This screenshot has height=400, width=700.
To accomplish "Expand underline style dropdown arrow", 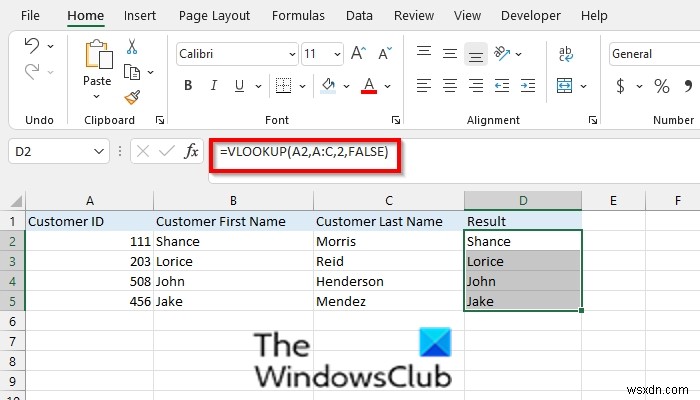I will coord(258,86).
